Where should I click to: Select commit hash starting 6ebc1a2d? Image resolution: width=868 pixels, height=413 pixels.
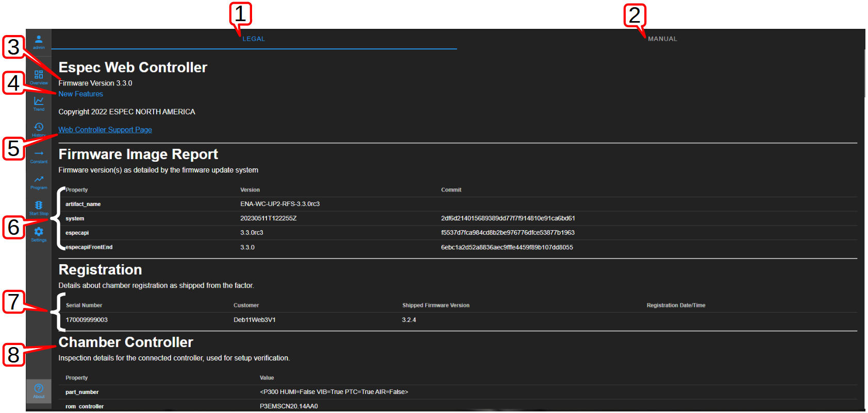(x=507, y=247)
